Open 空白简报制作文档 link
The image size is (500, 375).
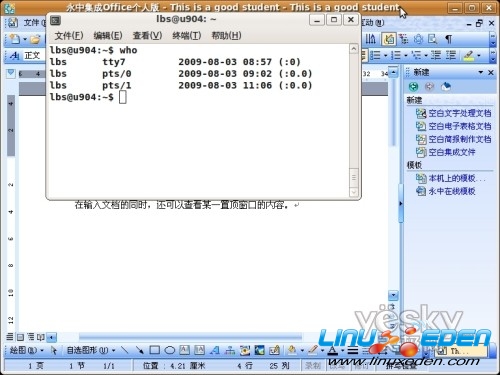pyautogui.click(x=460, y=139)
